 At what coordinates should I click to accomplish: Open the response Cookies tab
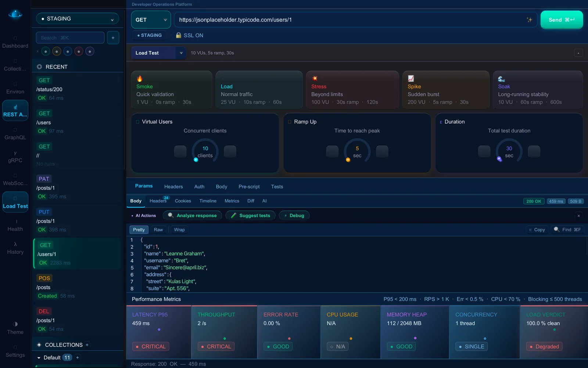point(183,201)
